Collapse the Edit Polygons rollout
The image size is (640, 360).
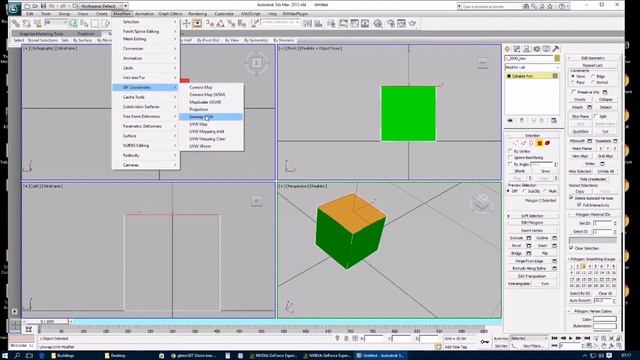click(x=532, y=223)
